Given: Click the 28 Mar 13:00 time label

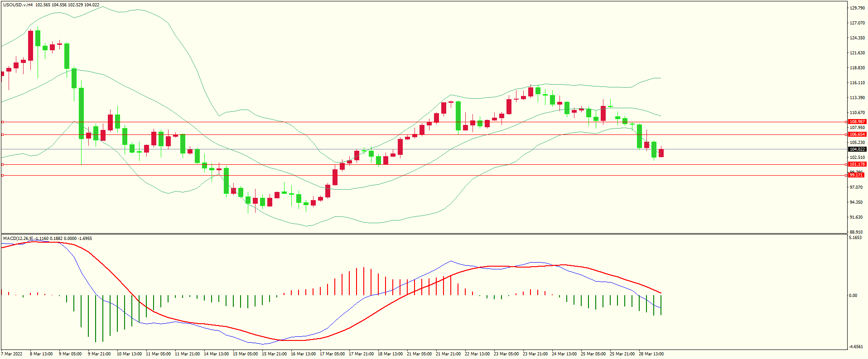Looking at the screenshot, I should point(651,354).
